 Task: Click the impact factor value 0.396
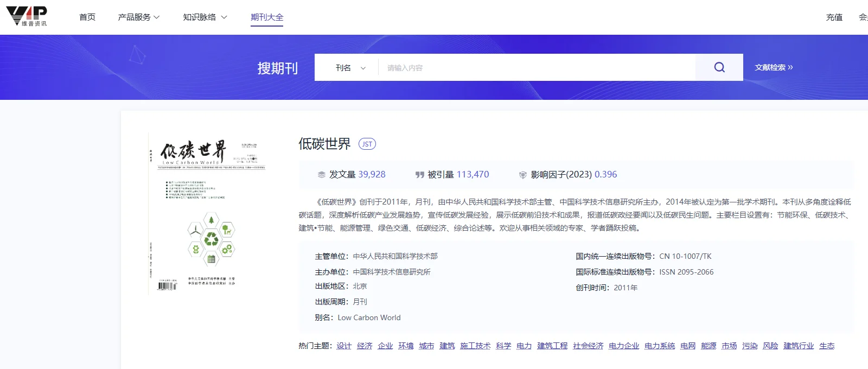tap(605, 174)
